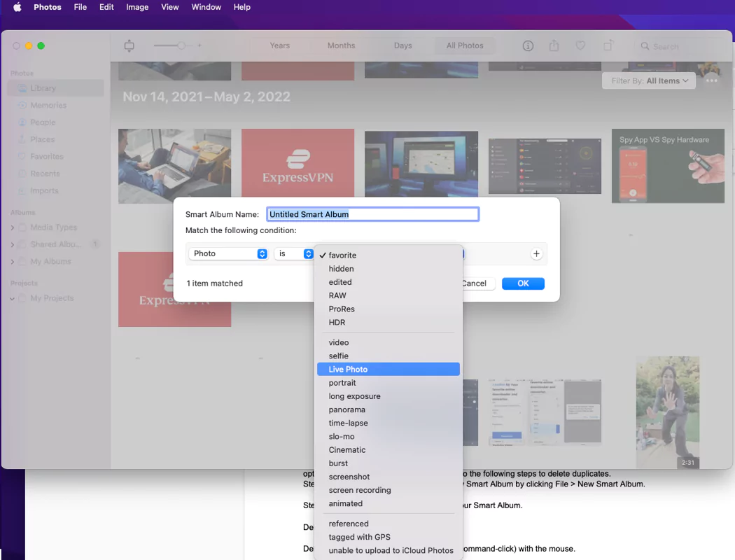Select the checked favorite option

click(342, 255)
